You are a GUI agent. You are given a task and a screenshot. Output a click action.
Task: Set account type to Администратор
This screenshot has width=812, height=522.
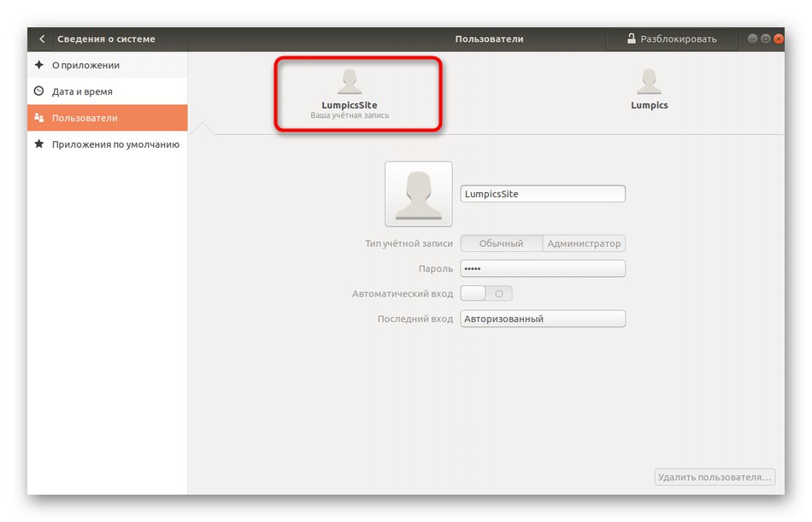point(584,243)
